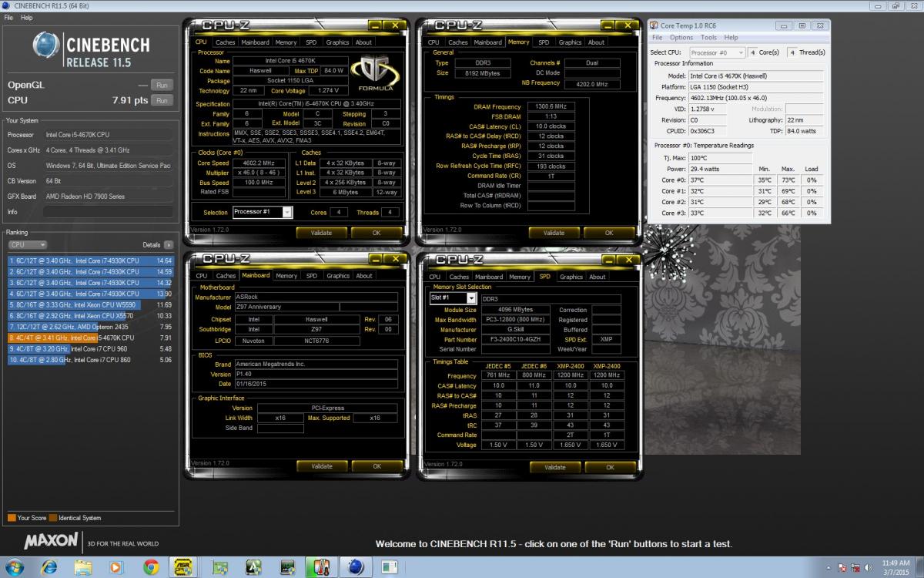Select SPD tab in the CPU-Z Memory window

pyautogui.click(x=544, y=42)
